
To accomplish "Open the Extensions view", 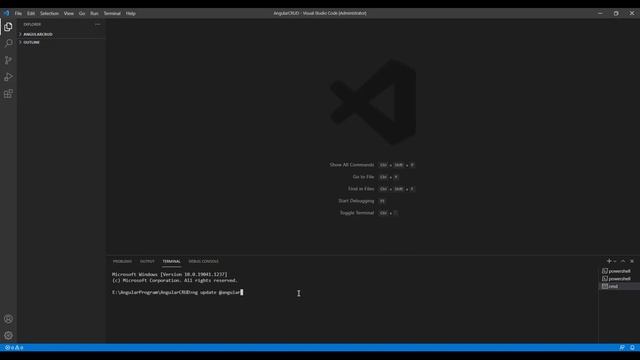I will (8, 94).
